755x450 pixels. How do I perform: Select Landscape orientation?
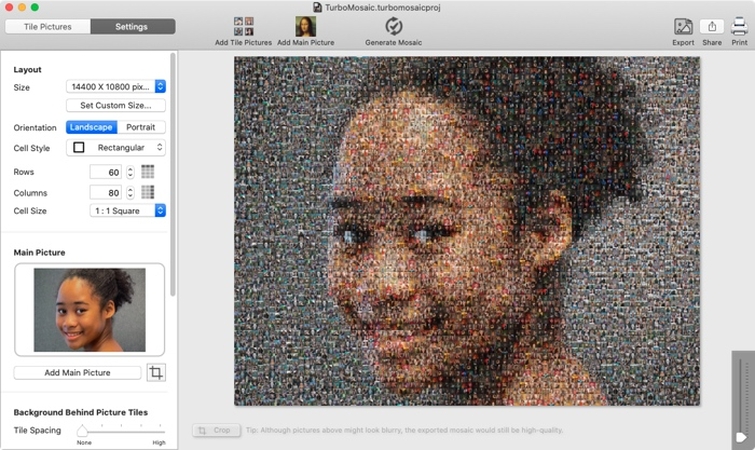point(91,127)
